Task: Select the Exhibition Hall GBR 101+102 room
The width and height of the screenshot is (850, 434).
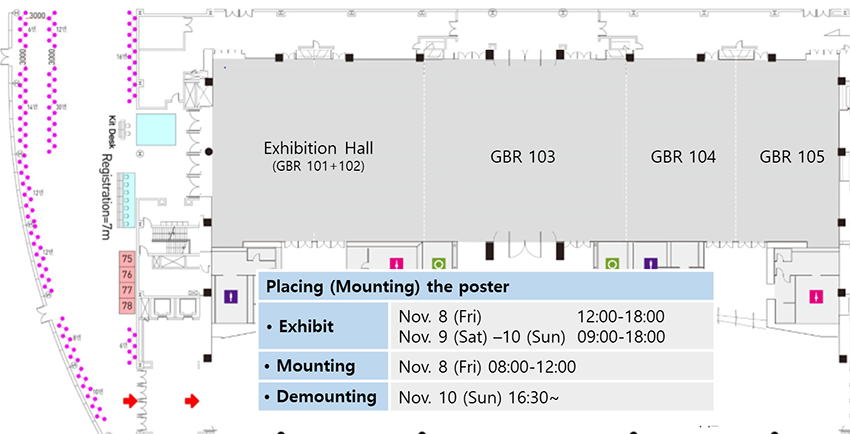Action: pyautogui.click(x=319, y=150)
